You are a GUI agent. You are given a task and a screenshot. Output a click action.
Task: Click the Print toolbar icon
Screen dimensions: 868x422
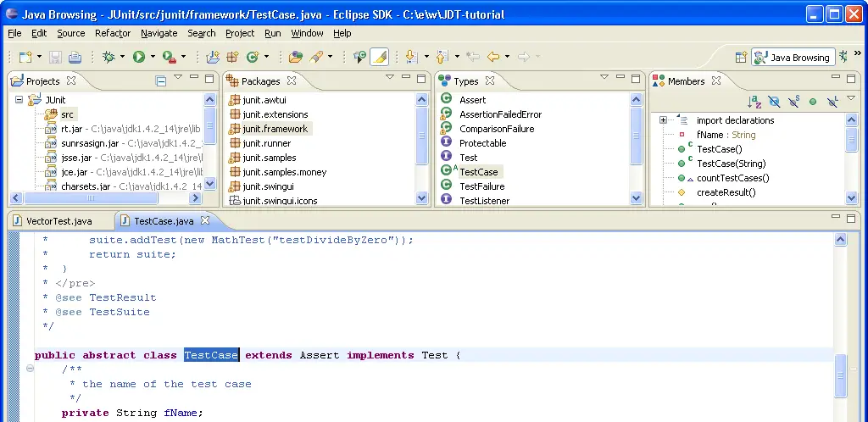[x=75, y=57]
